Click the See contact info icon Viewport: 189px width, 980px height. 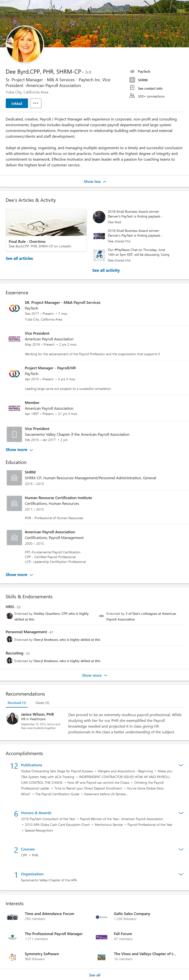tap(132, 88)
